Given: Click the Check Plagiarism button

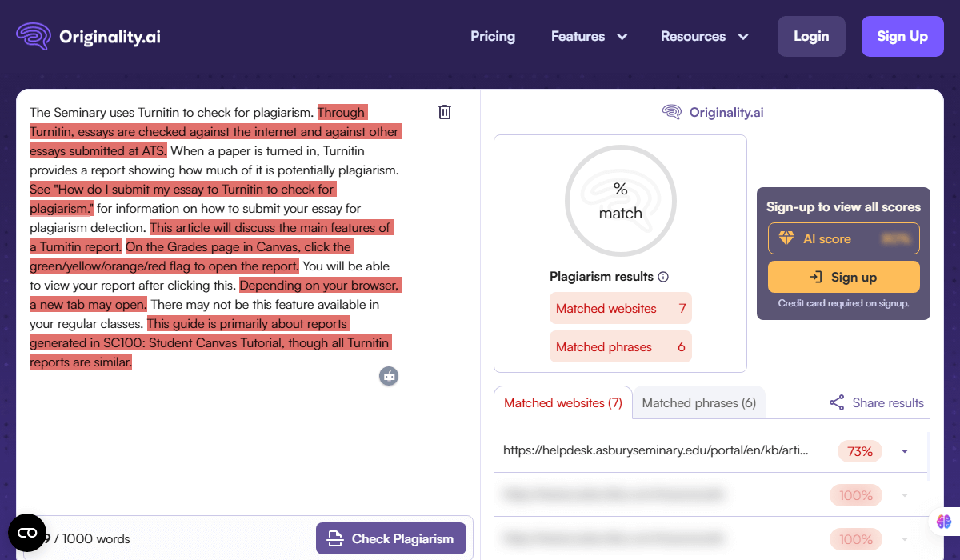Looking at the screenshot, I should 390,538.
